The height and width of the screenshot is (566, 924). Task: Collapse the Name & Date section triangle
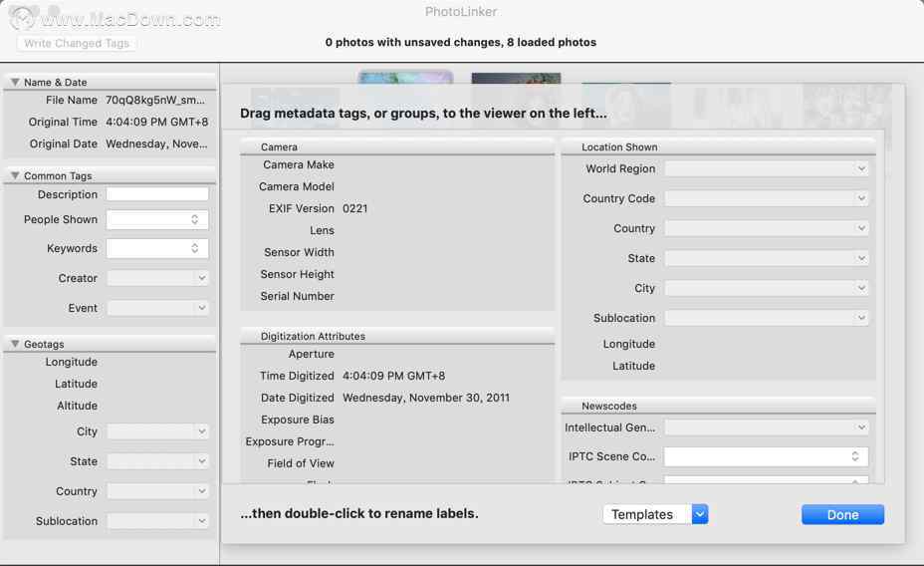coord(15,82)
